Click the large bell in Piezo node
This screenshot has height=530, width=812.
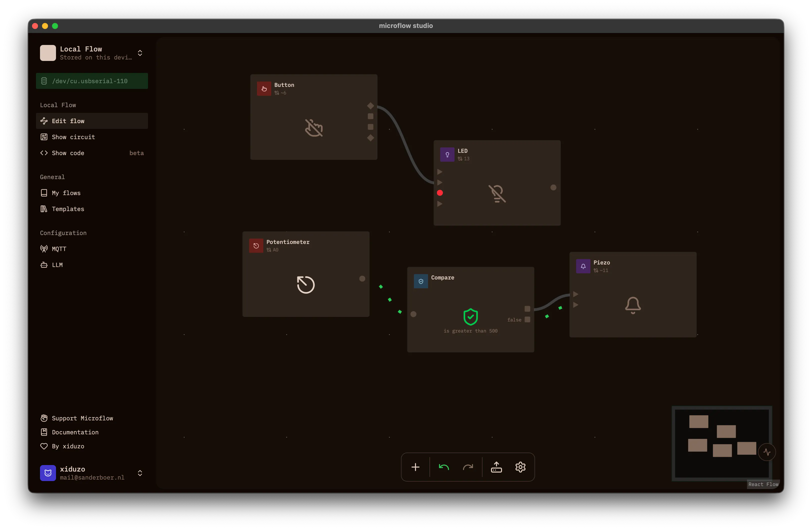633,305
